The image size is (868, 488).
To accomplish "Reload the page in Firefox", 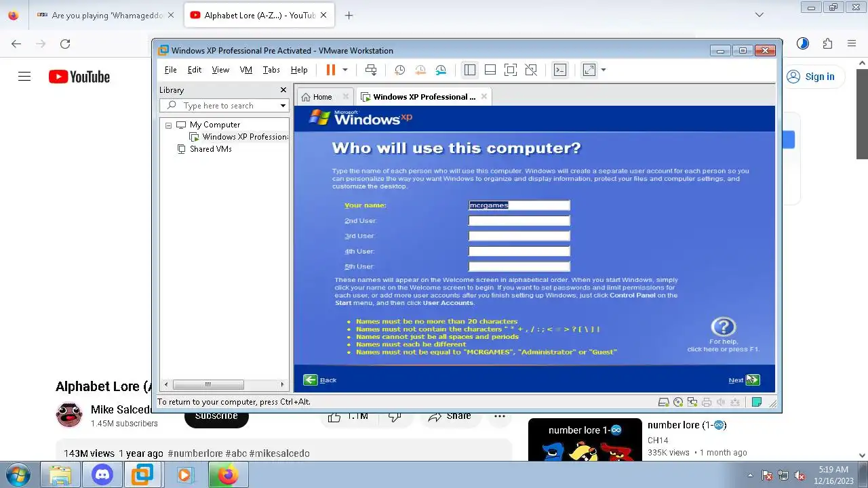I will 65,43.
